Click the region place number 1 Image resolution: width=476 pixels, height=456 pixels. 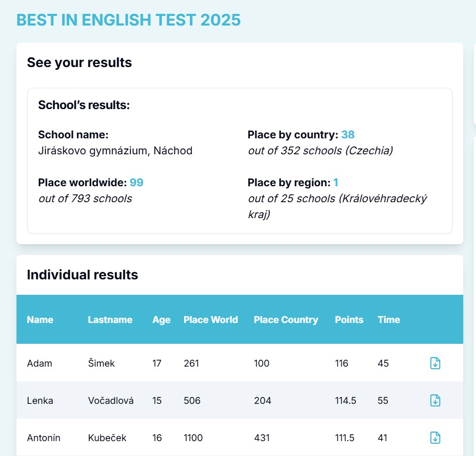tap(336, 183)
